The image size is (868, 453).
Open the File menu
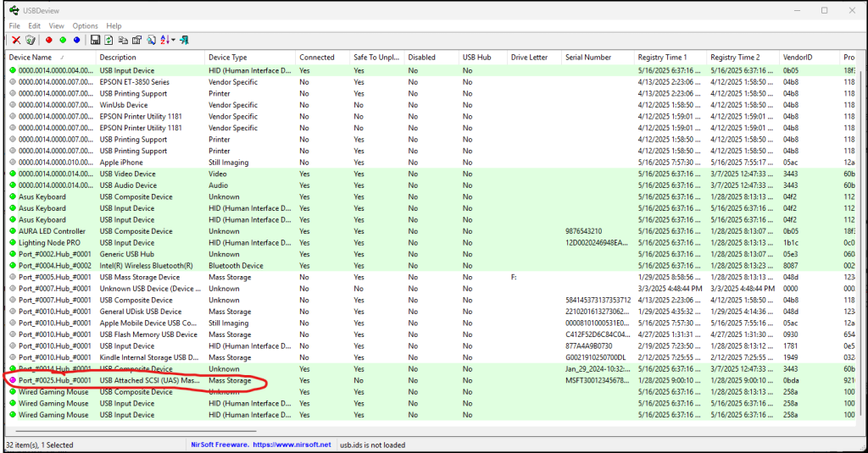click(x=14, y=26)
